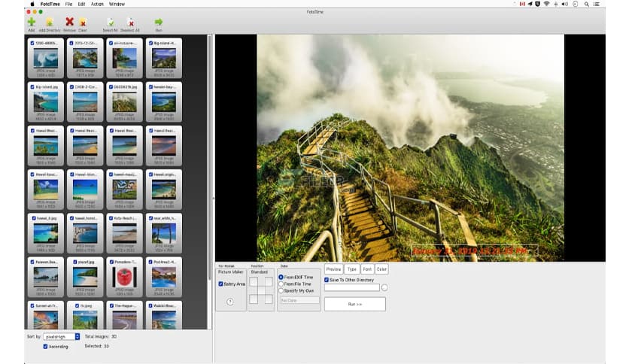This screenshot has height=364, width=629.
Task: Select the bottom-right stamp position cell
Action: click(269, 299)
